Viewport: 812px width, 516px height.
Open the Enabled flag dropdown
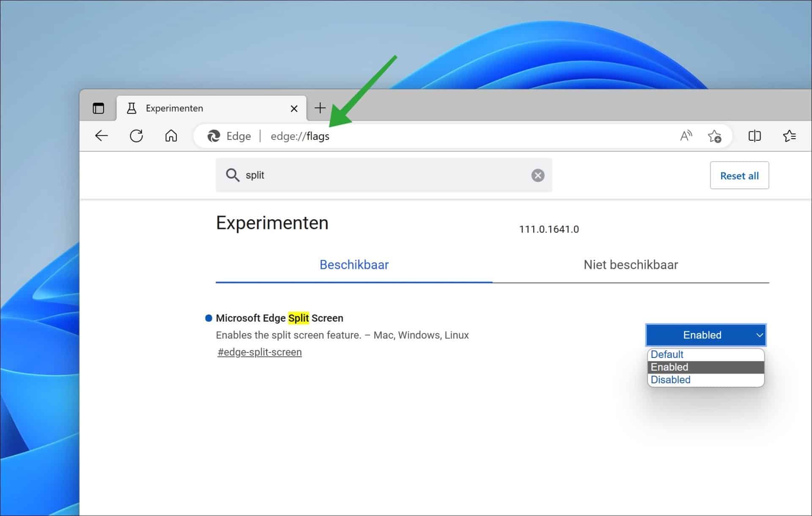tap(705, 335)
